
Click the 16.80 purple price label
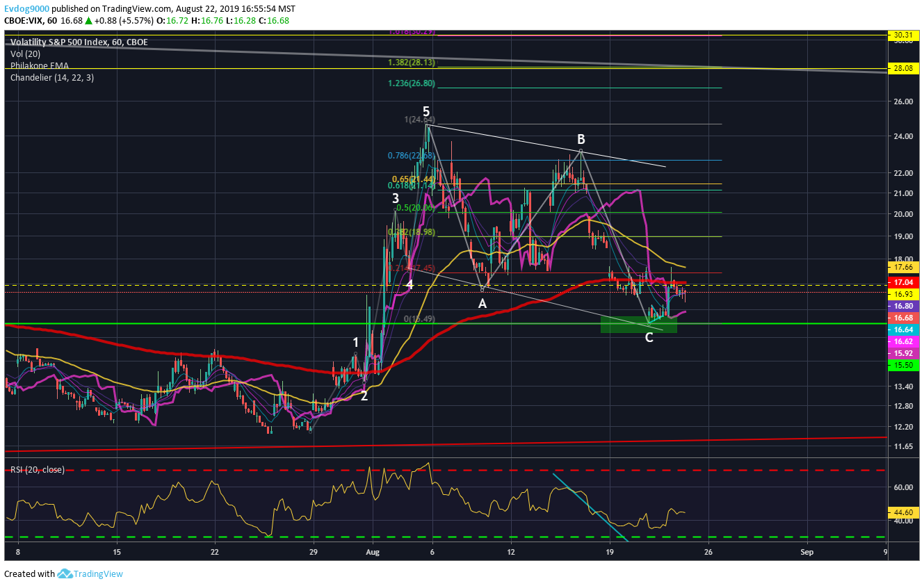pos(903,306)
